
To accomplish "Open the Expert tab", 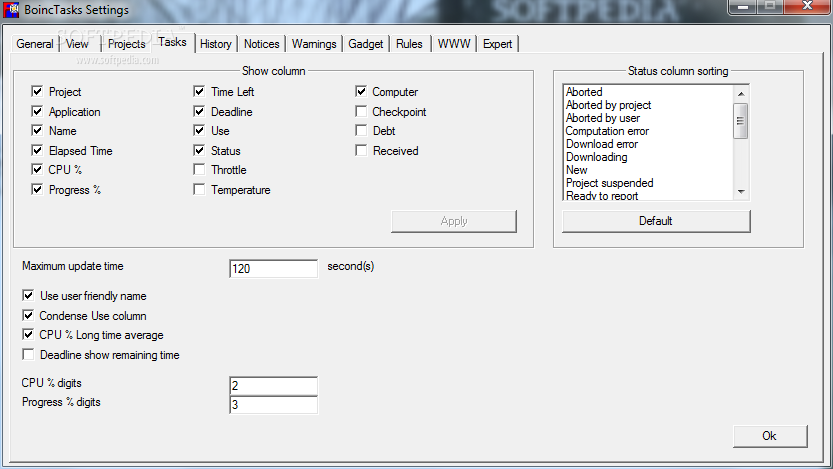I will click(497, 44).
